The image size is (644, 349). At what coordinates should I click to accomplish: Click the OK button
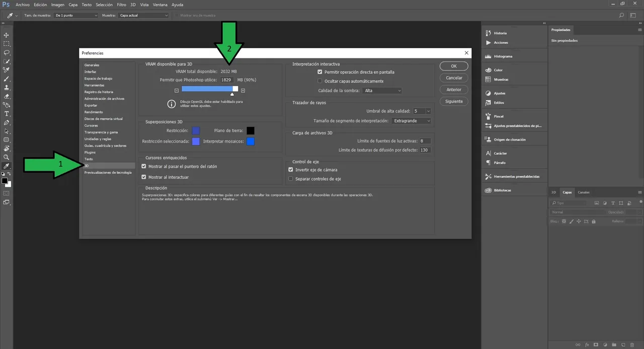pos(454,66)
